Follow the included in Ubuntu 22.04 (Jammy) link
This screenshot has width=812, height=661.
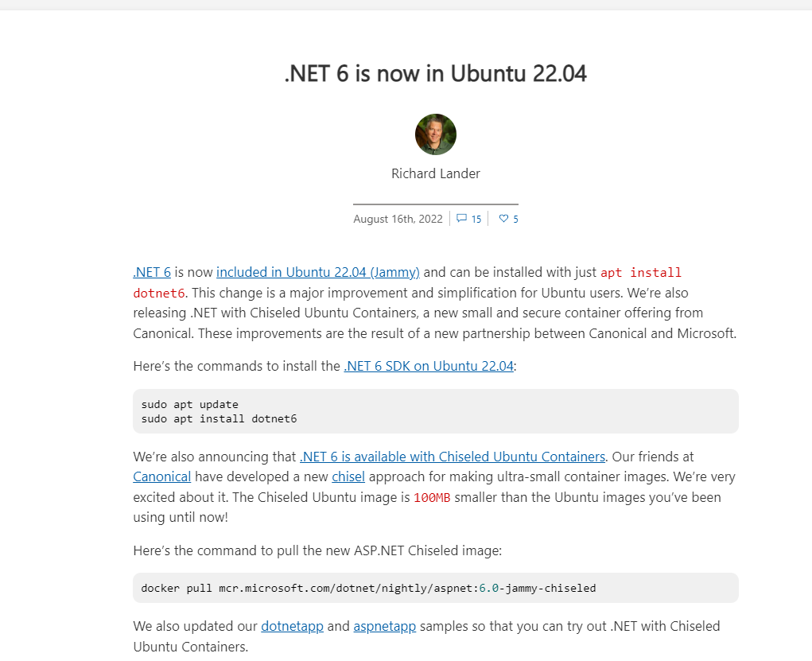pyautogui.click(x=318, y=273)
